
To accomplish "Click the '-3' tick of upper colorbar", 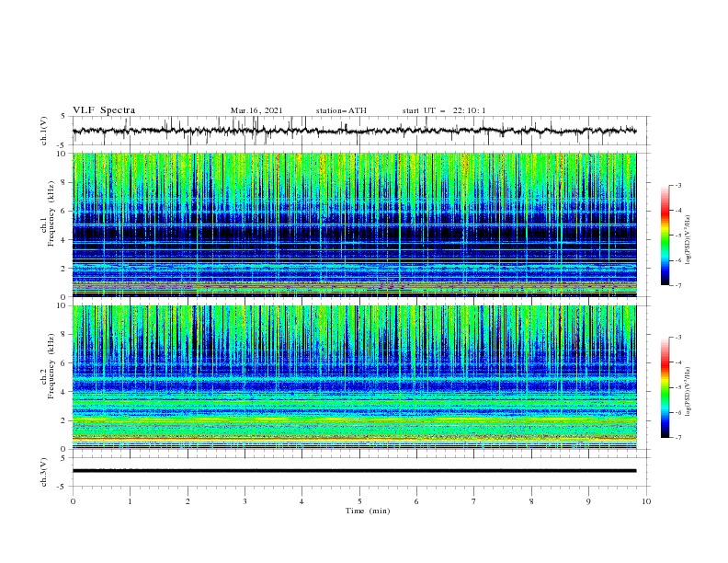I will point(677,185).
